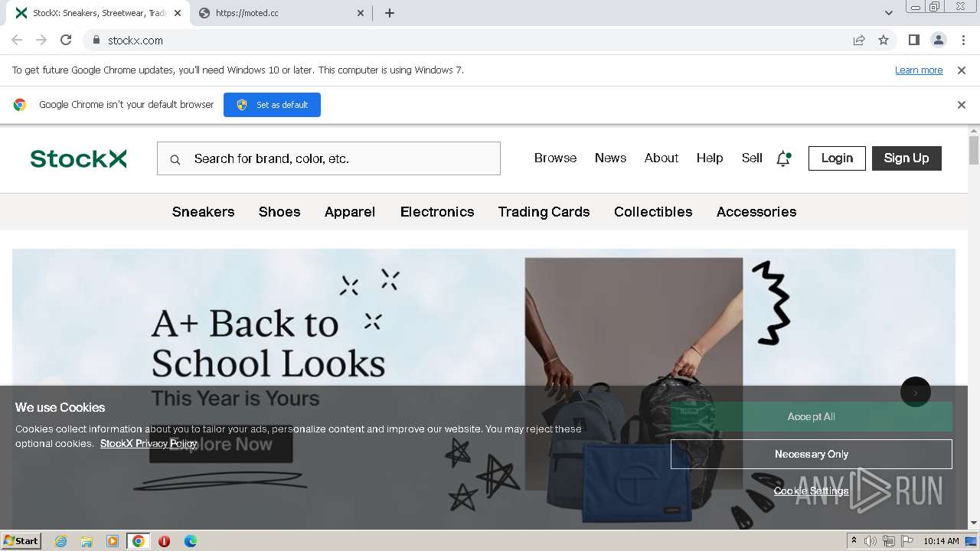
Task: Click the Login button
Action: point(837,158)
